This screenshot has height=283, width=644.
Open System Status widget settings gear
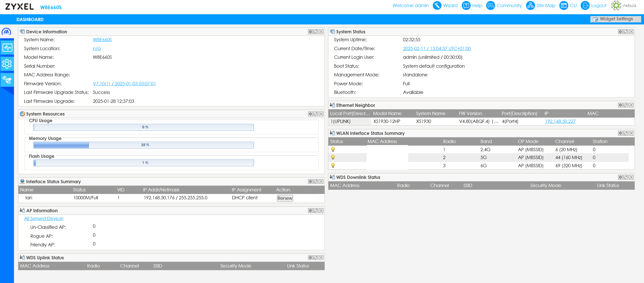coord(620,32)
